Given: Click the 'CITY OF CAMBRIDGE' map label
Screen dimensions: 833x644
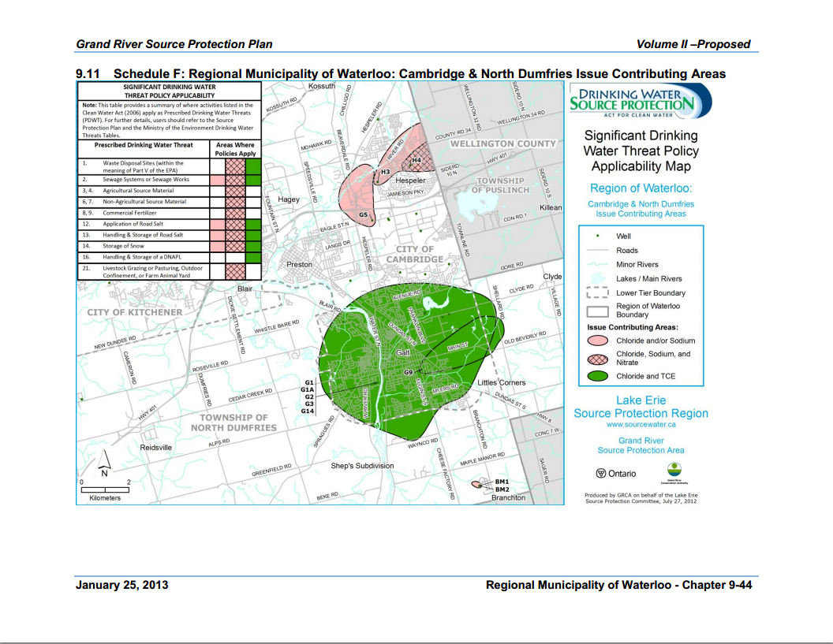Looking at the screenshot, I should 414,255.
